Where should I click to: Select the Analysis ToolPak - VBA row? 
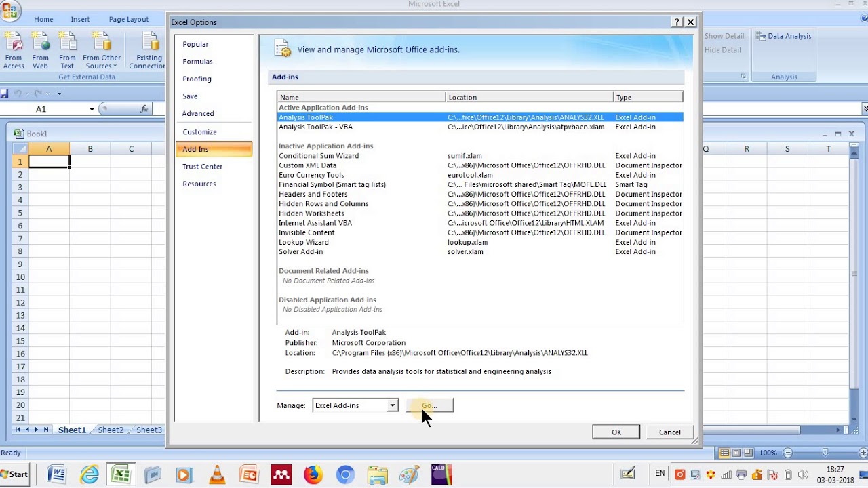(480, 127)
